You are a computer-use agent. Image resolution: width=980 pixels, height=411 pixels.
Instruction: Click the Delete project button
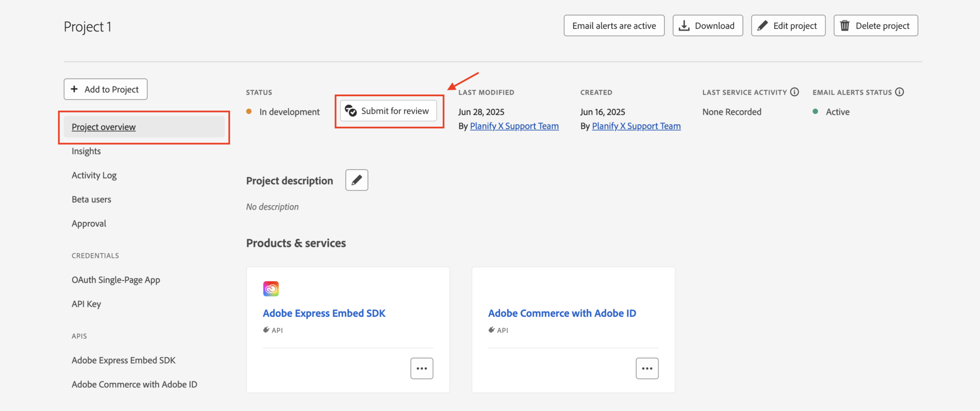(876, 25)
